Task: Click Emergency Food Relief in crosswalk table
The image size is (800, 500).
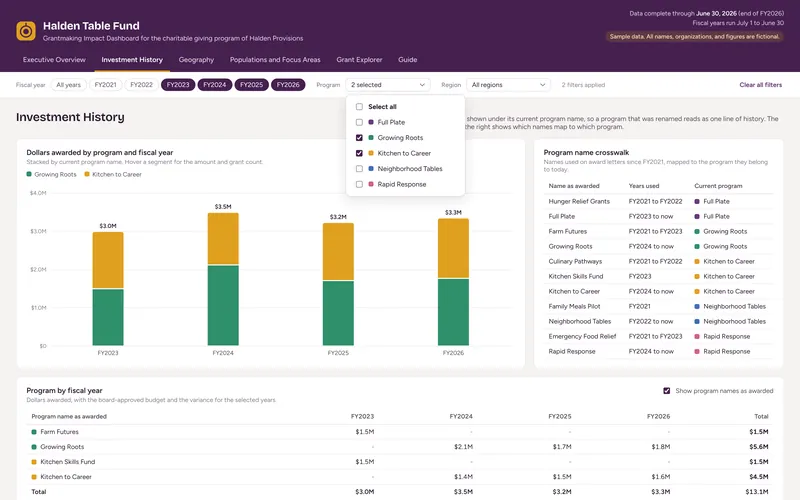Action: [582, 337]
